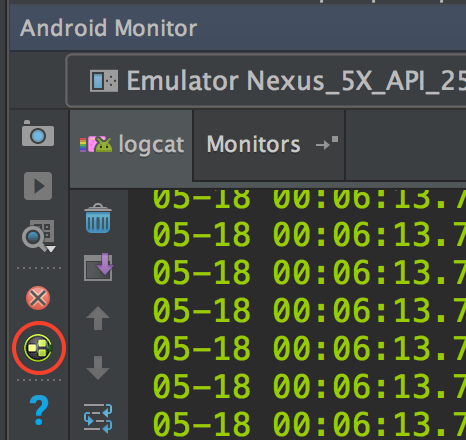Viewport: 466px width, 440px height.
Task: Click the restore layout arrow beside Monitors
Action: [x=327, y=143]
